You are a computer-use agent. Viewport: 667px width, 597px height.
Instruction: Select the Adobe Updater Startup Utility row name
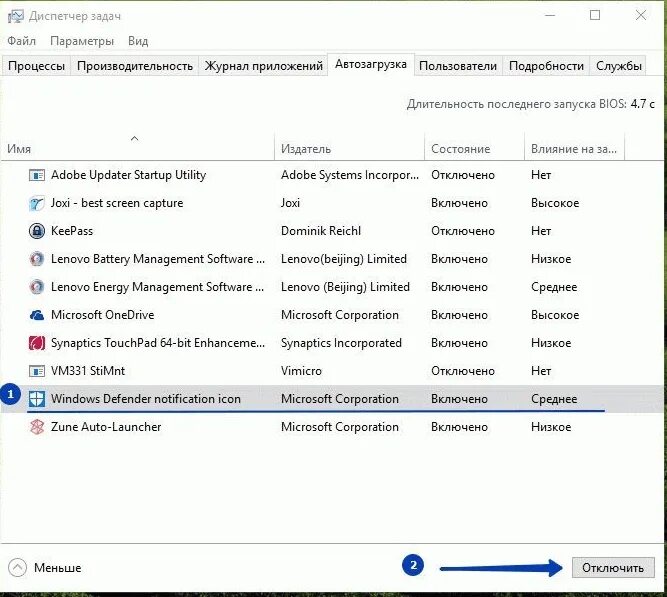128,175
